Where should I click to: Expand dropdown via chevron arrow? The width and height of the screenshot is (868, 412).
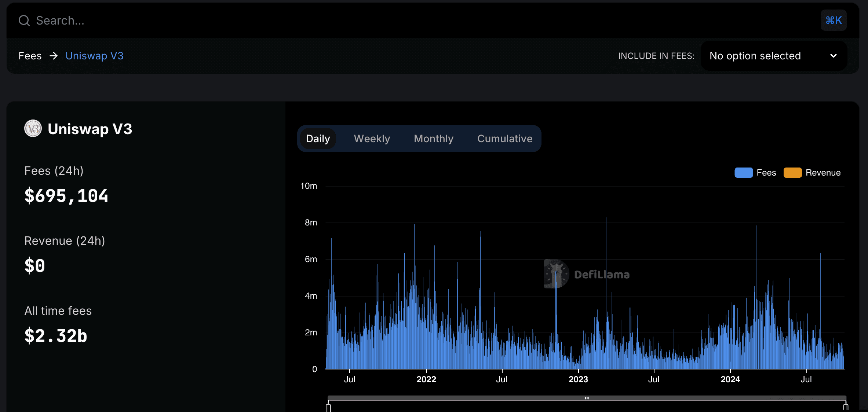coord(834,56)
